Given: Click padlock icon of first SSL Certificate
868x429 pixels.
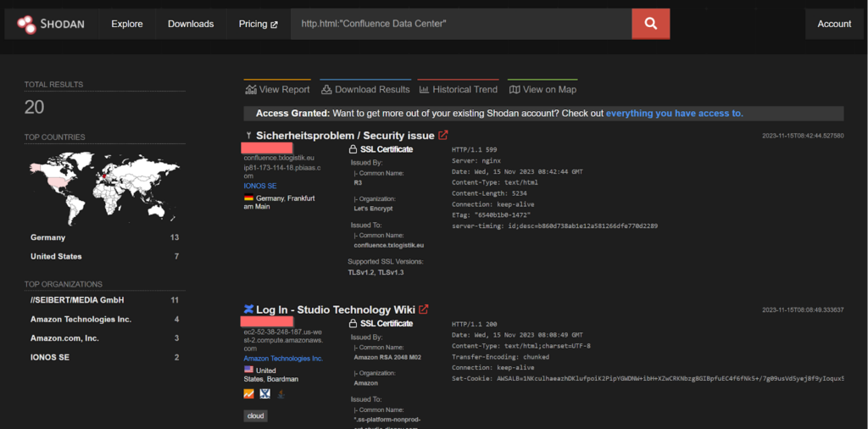Looking at the screenshot, I should tap(353, 149).
